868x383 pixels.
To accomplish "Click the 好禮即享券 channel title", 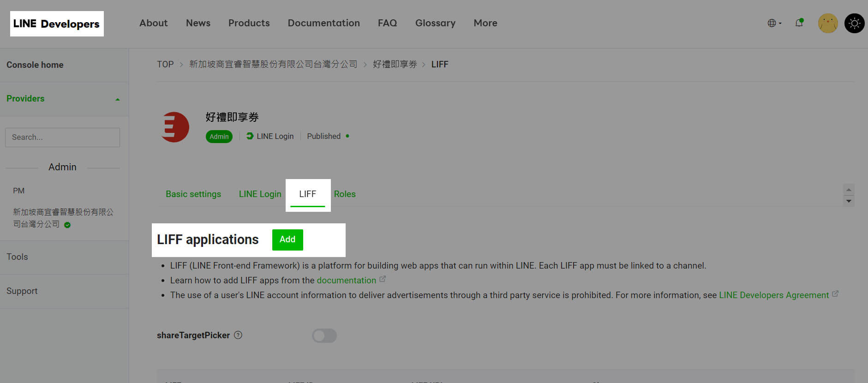I will click(232, 117).
